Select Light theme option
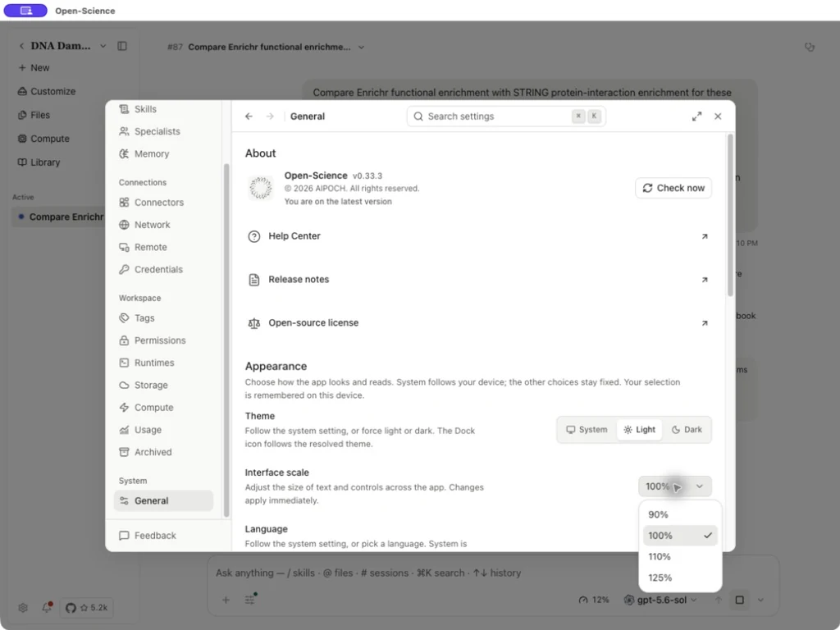The width and height of the screenshot is (840, 630). (x=640, y=430)
